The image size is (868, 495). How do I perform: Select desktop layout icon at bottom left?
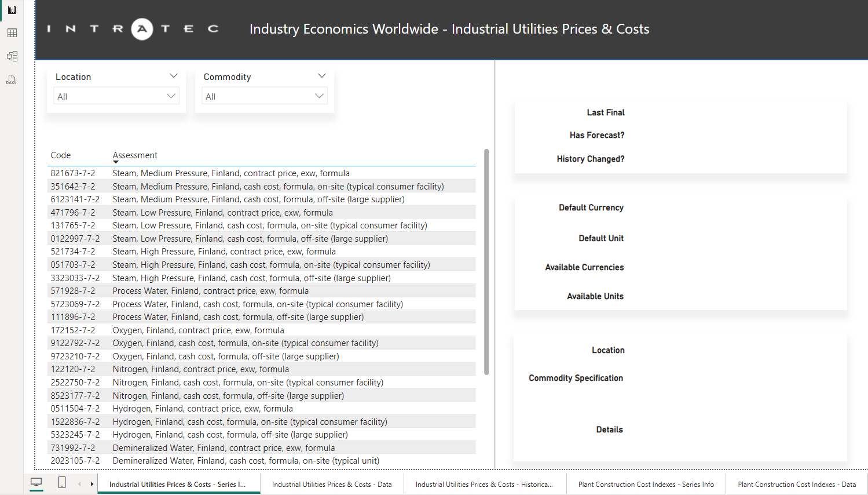(36, 483)
